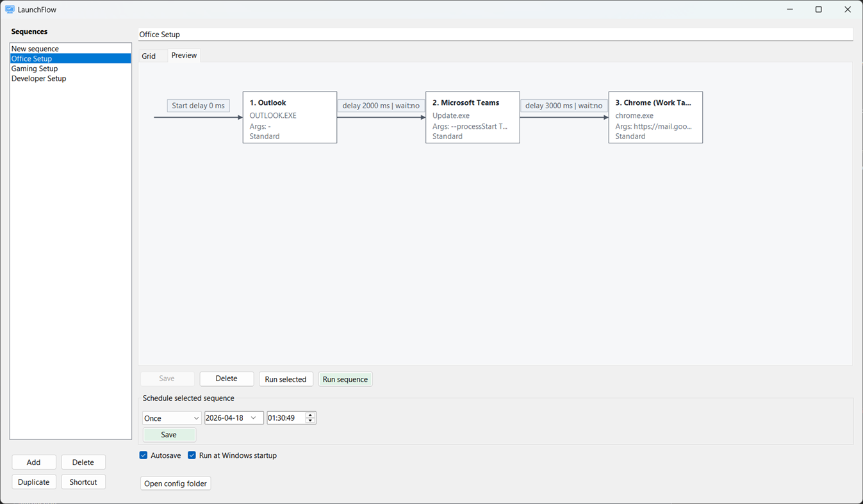Increase the schedule time with up arrow
The image size is (863, 504).
(311, 415)
